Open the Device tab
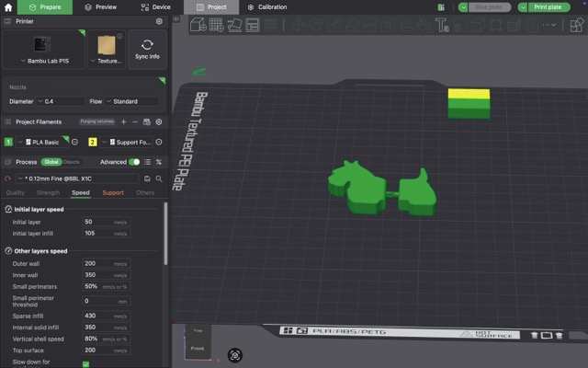Screen dimensions: 588x368 coord(155,7)
